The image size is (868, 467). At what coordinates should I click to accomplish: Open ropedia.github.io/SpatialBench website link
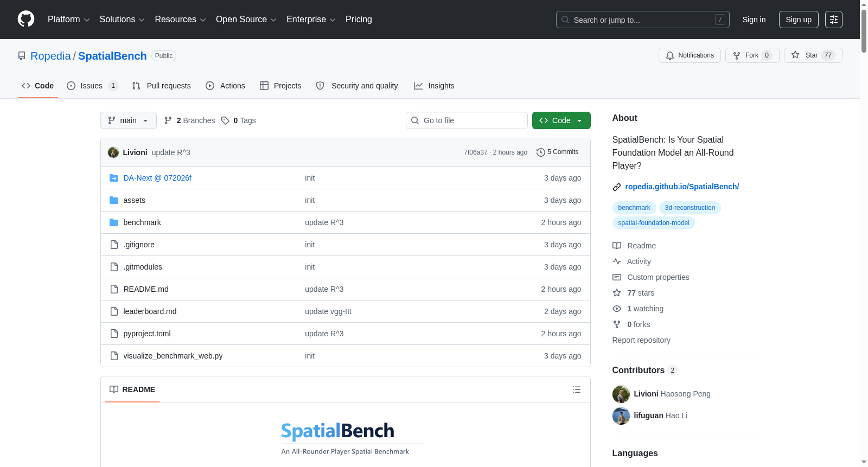coord(682,187)
